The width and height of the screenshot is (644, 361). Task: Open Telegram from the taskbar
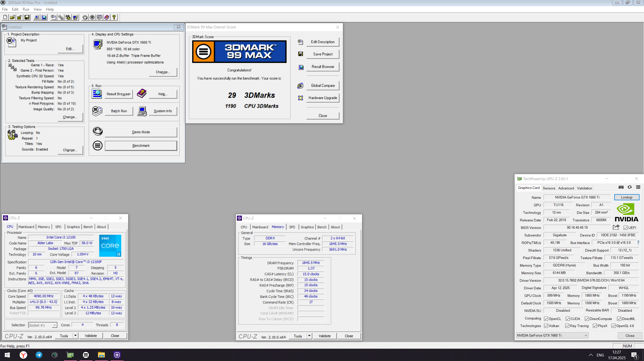click(39, 355)
